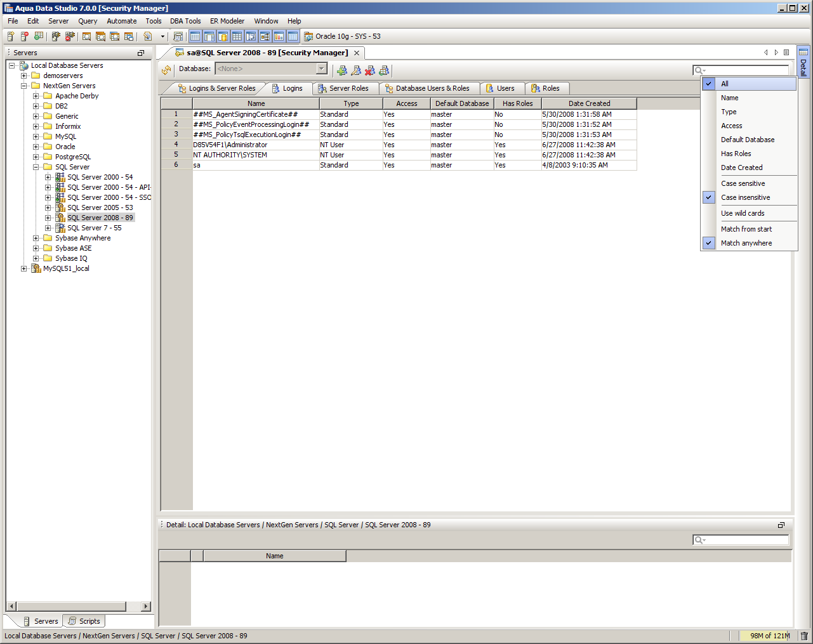813x644 pixels.
Task: Click the Has Roles column header
Action: click(518, 103)
